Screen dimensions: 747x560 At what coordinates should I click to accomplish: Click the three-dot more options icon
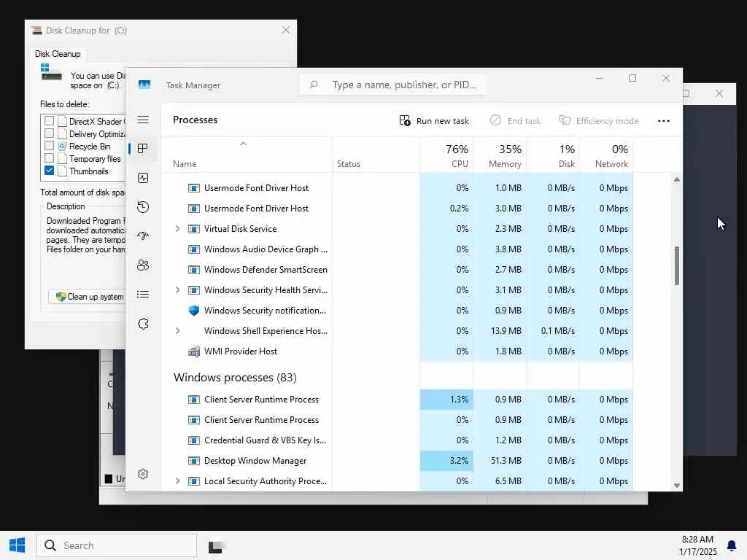pos(664,121)
